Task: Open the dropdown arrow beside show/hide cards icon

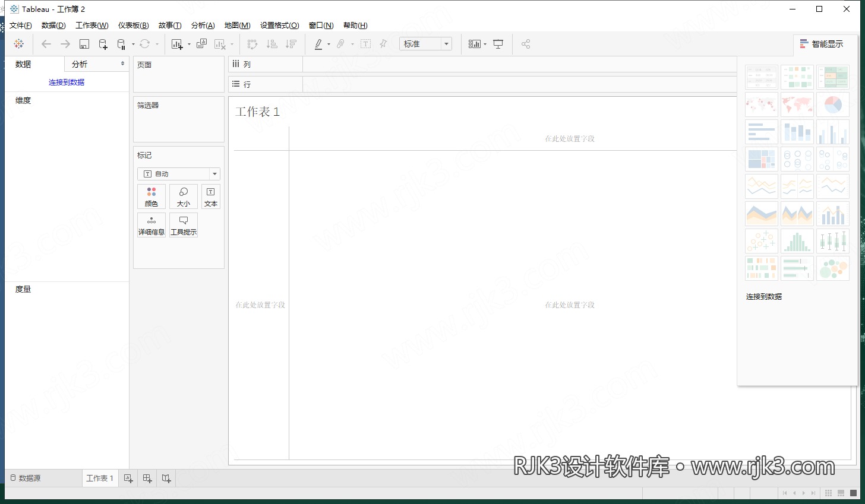Action: point(485,44)
